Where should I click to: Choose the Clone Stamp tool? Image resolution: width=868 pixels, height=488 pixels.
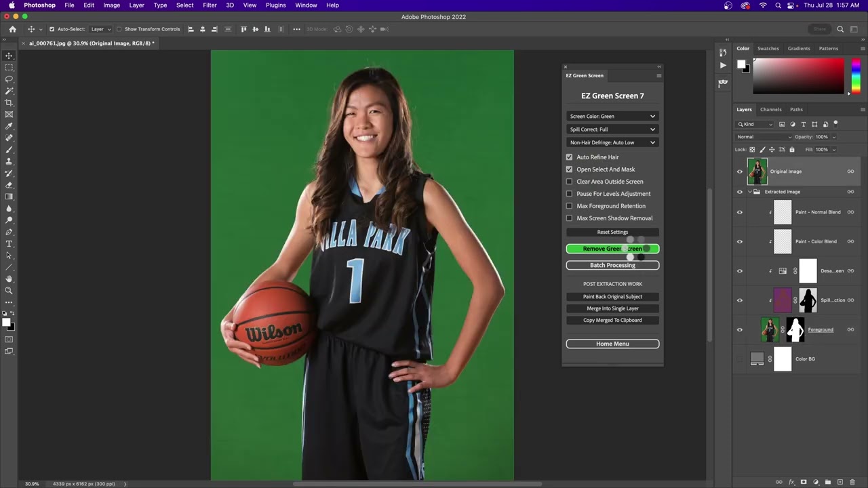pos(9,161)
